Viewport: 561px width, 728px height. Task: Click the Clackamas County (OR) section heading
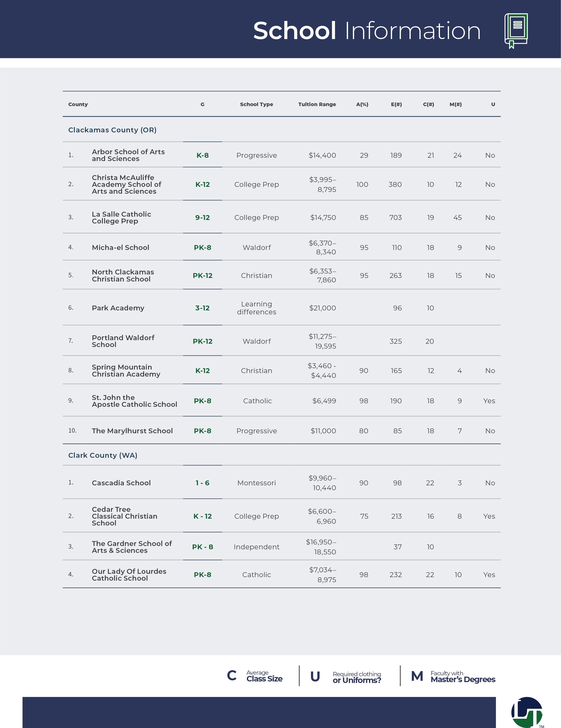[x=112, y=130]
